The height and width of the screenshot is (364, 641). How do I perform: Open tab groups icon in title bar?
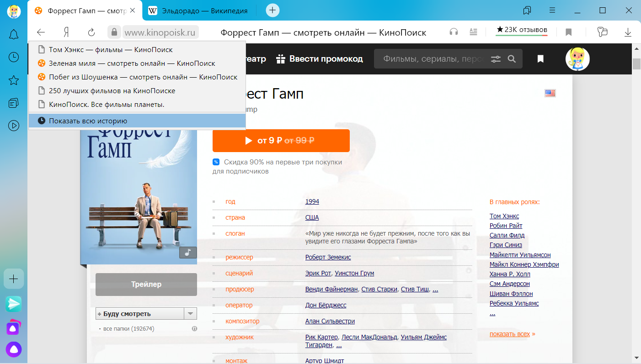527,10
